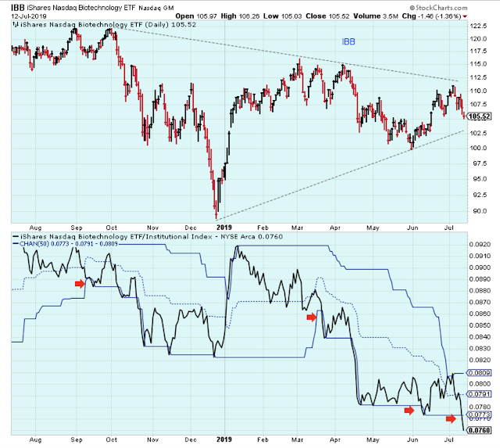The image size is (500, 448).
Task: Click the 115.0 price axis label
Action: pyautogui.click(x=478, y=64)
